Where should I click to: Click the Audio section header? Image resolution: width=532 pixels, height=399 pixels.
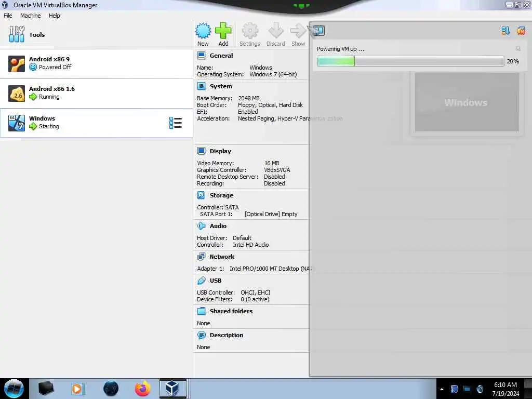click(x=218, y=226)
